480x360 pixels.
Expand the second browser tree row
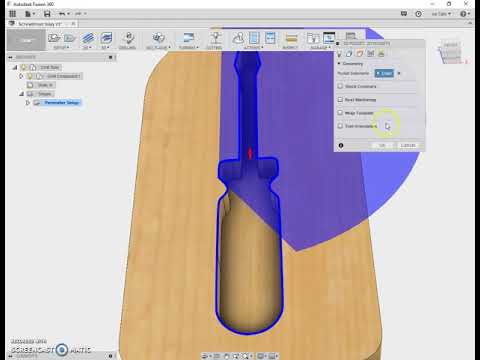pos(21,76)
